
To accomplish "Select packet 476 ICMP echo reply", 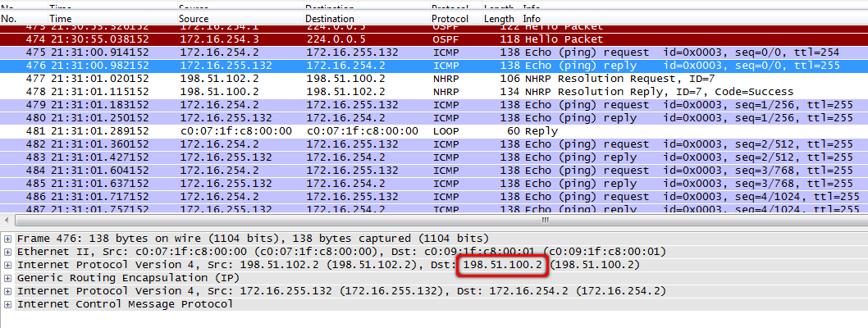I will [x=434, y=66].
